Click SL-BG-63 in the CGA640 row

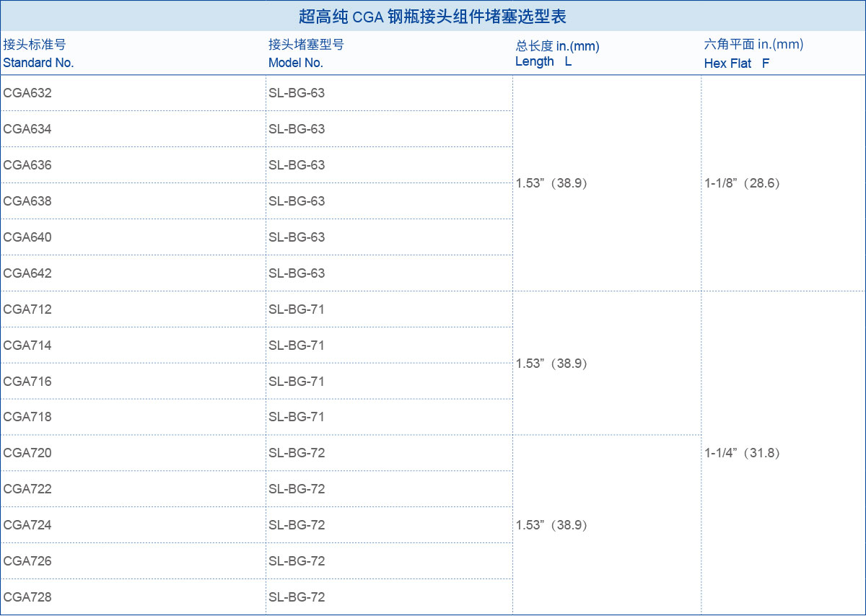tap(297, 237)
